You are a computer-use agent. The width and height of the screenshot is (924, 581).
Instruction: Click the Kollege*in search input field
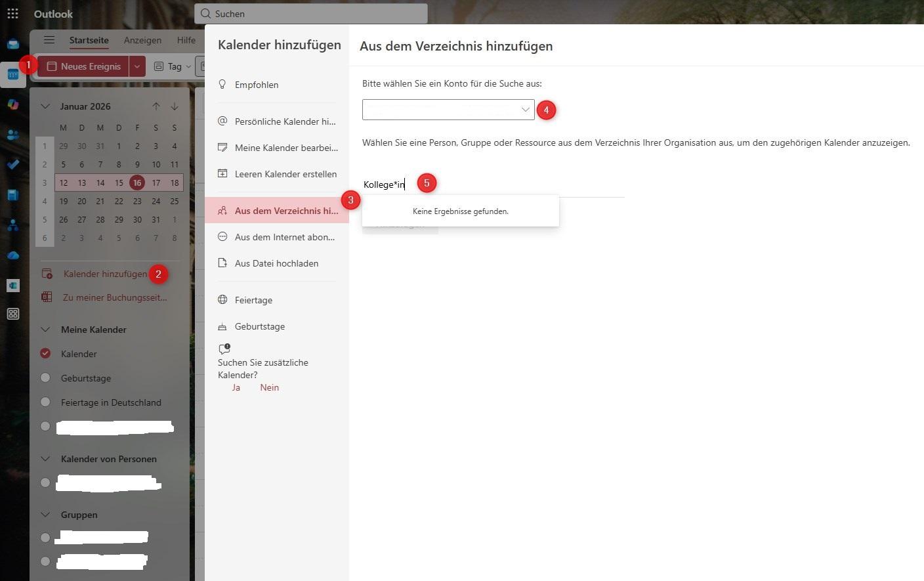click(x=385, y=184)
